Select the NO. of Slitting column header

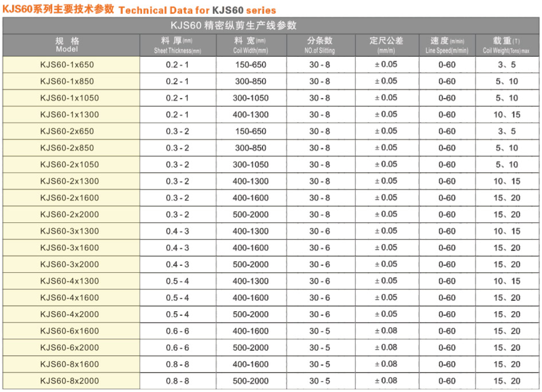click(320, 45)
